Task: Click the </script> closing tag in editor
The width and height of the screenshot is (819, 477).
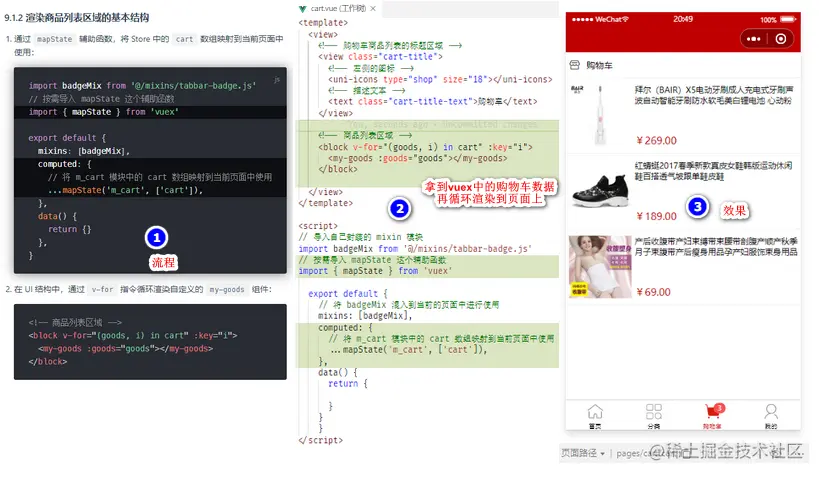Action: tap(321, 440)
